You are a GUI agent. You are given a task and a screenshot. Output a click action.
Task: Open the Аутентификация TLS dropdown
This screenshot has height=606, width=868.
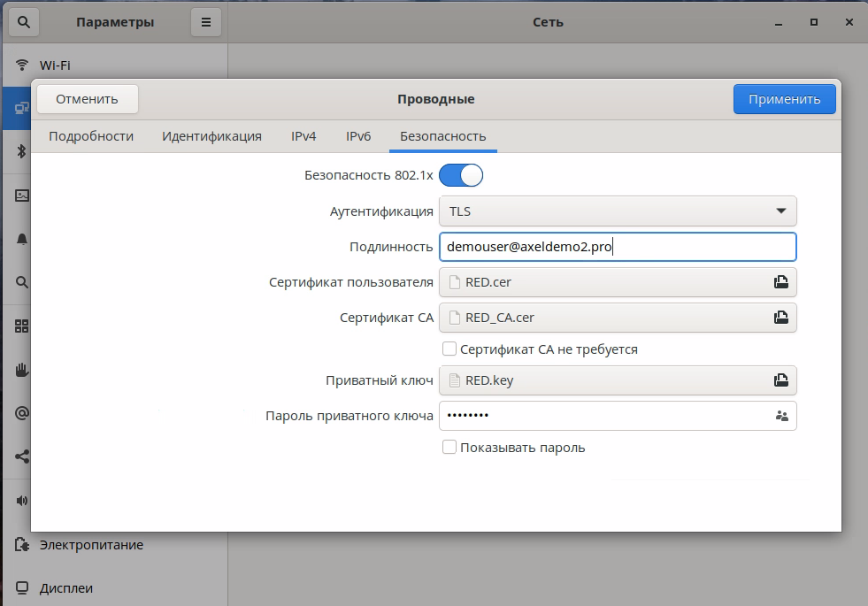(x=618, y=211)
